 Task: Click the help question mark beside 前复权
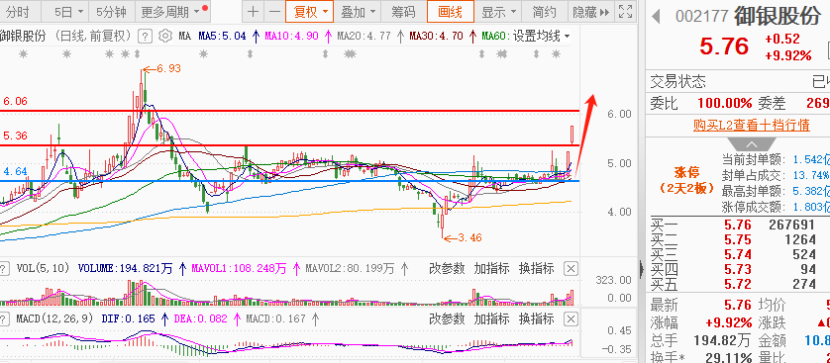coord(145,36)
